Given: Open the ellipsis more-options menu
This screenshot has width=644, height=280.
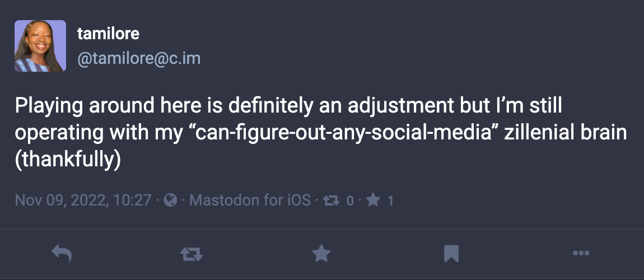Looking at the screenshot, I should coord(581,254).
